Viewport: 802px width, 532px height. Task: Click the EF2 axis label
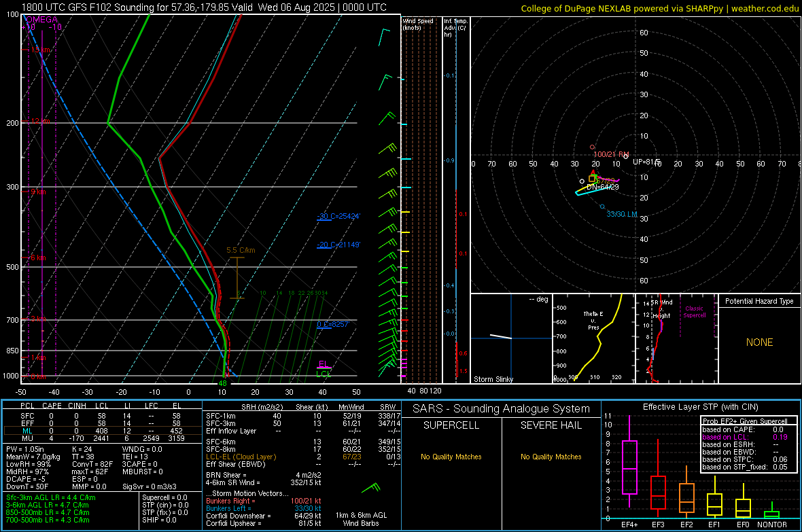tap(686, 525)
